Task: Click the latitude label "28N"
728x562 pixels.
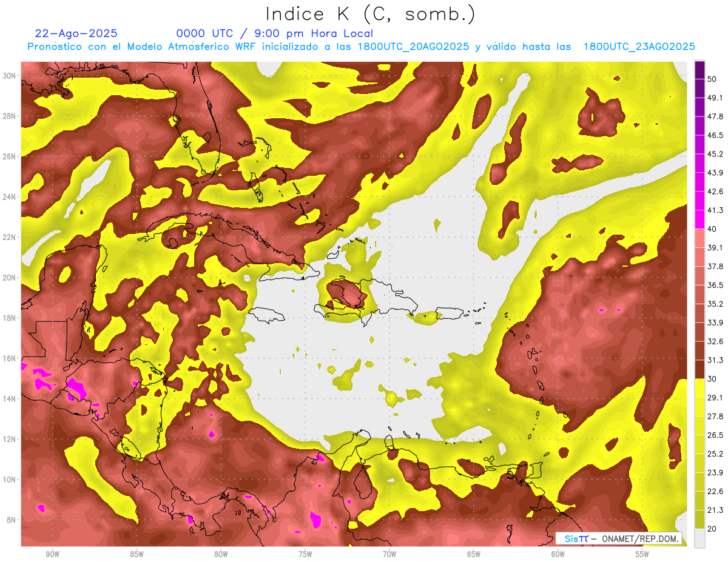Action: pos(10,116)
